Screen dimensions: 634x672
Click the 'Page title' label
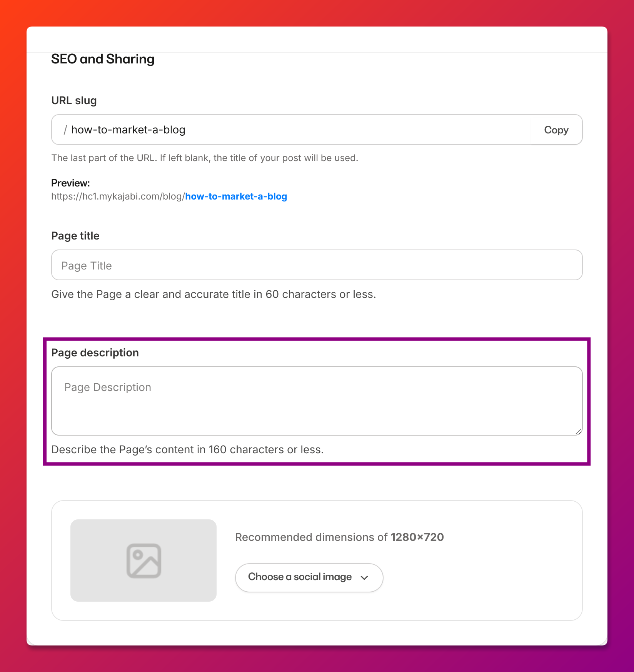[x=75, y=236]
